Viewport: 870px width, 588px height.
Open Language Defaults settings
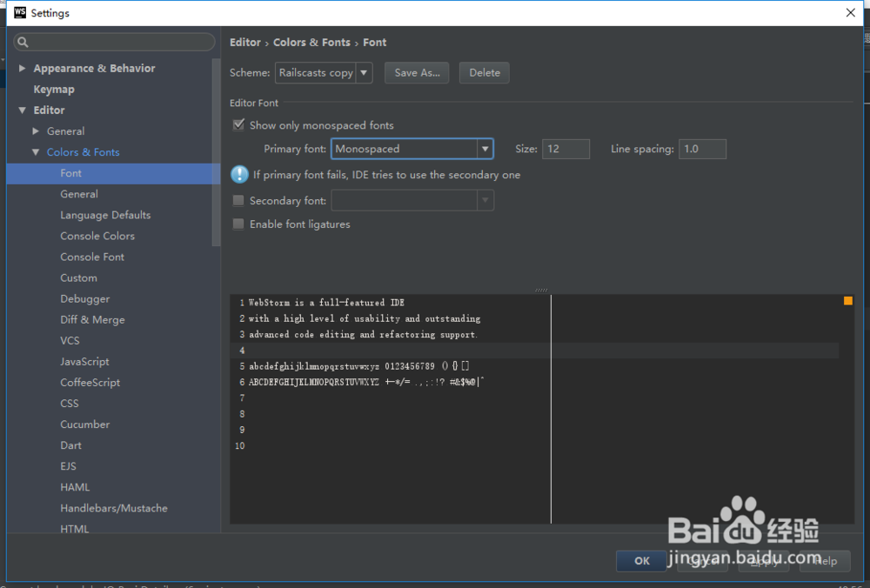pyautogui.click(x=105, y=215)
